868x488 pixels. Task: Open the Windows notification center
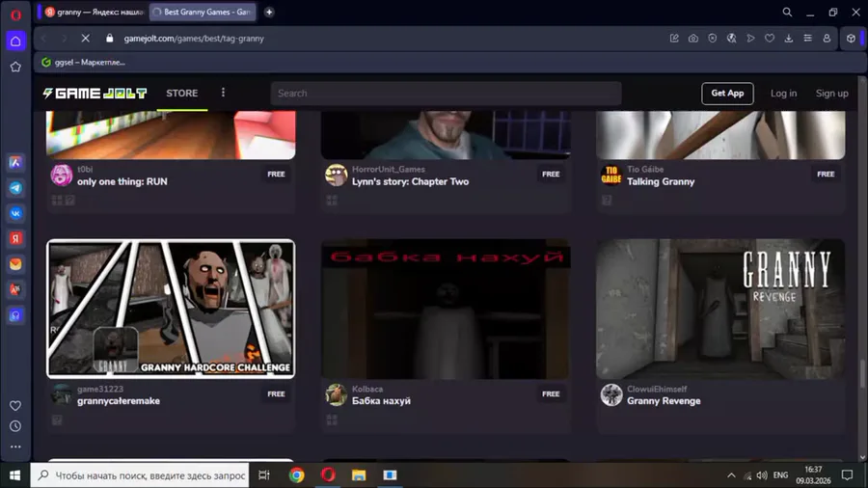point(847,475)
